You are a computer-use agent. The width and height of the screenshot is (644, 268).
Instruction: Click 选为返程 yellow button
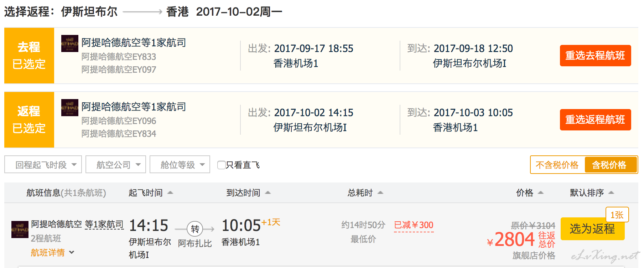click(x=592, y=229)
